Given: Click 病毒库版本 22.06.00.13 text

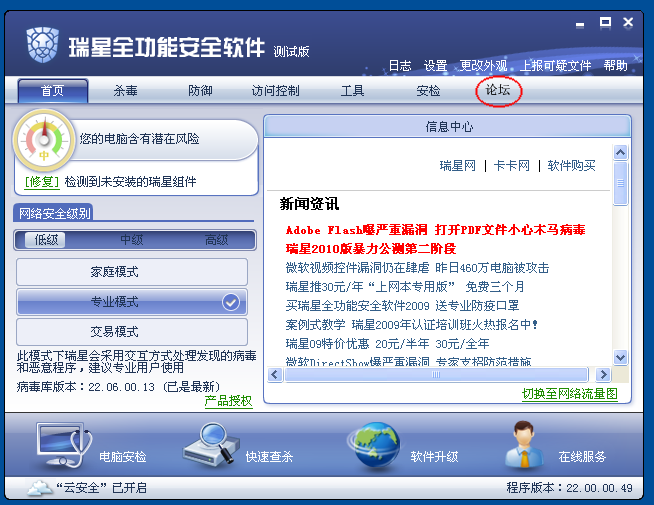Looking at the screenshot, I should (x=118, y=387).
